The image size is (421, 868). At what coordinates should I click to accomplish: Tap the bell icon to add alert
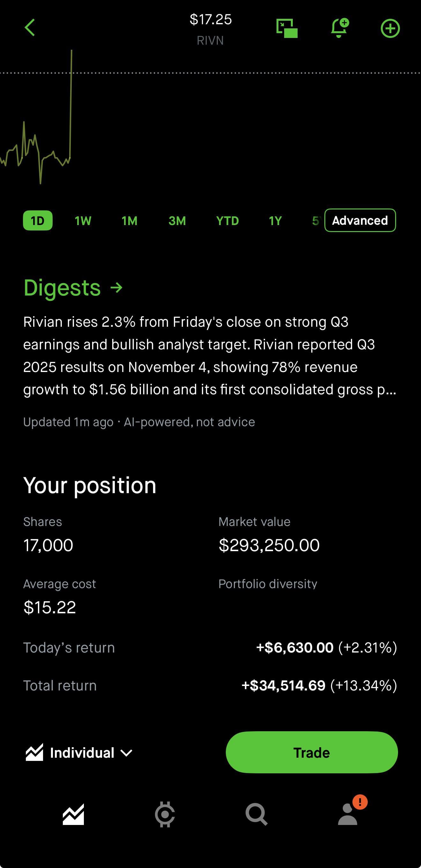point(339,28)
